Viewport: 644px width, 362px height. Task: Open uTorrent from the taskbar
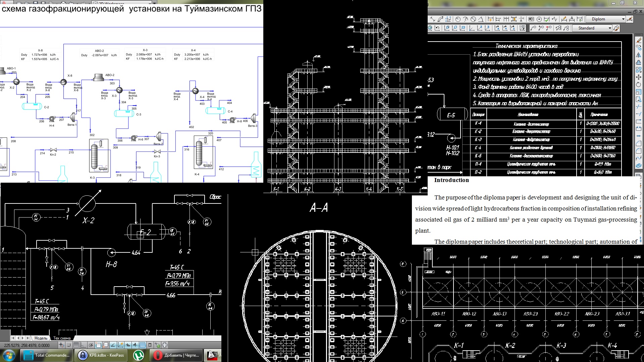pos(139,355)
